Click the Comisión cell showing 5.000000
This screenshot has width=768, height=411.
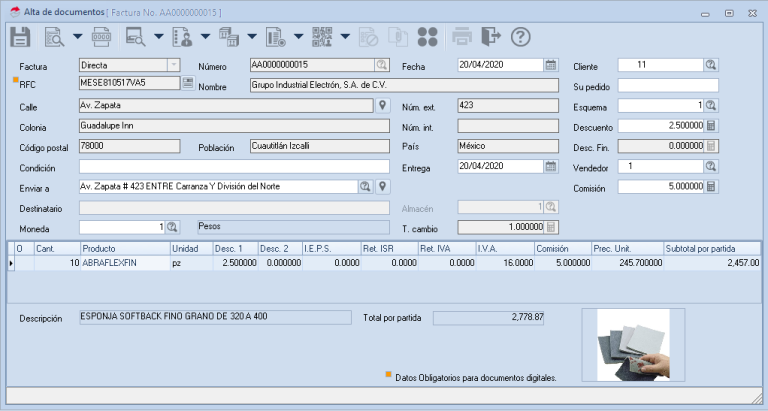click(x=562, y=263)
